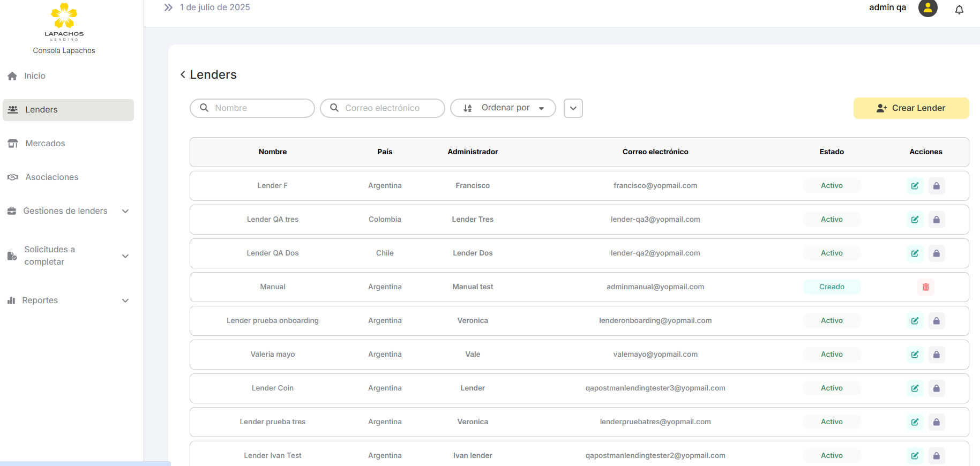Lock the Lender QA Dos account
This screenshot has height=466, width=980.
tap(936, 253)
